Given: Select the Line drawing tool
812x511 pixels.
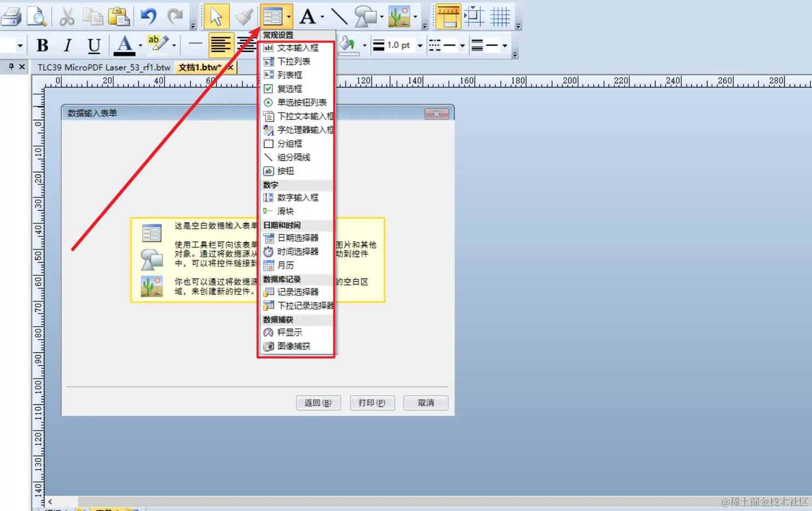Looking at the screenshot, I should [x=339, y=16].
